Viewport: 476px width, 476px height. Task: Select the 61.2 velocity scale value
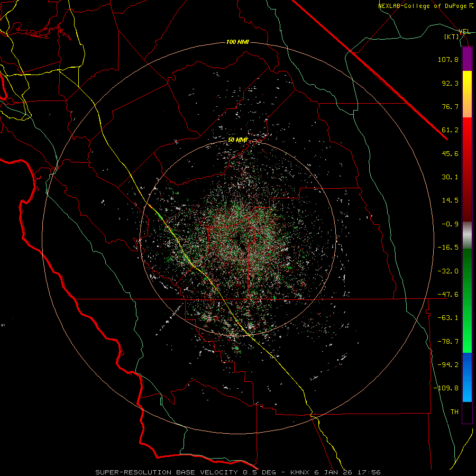[x=450, y=130]
